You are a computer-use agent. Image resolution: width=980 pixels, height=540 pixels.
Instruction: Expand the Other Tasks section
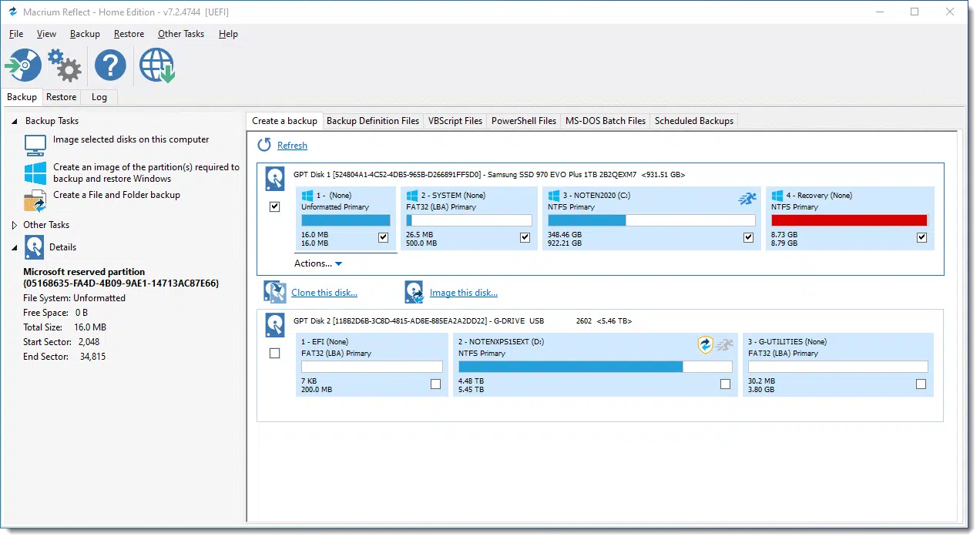coord(15,225)
